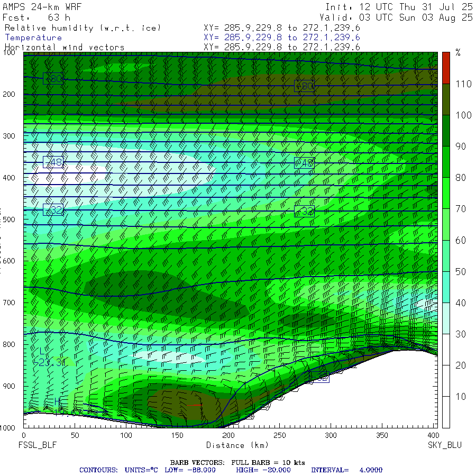Click the '150' distance axis label
The width and height of the screenshot is (476, 476).
pos(177,435)
